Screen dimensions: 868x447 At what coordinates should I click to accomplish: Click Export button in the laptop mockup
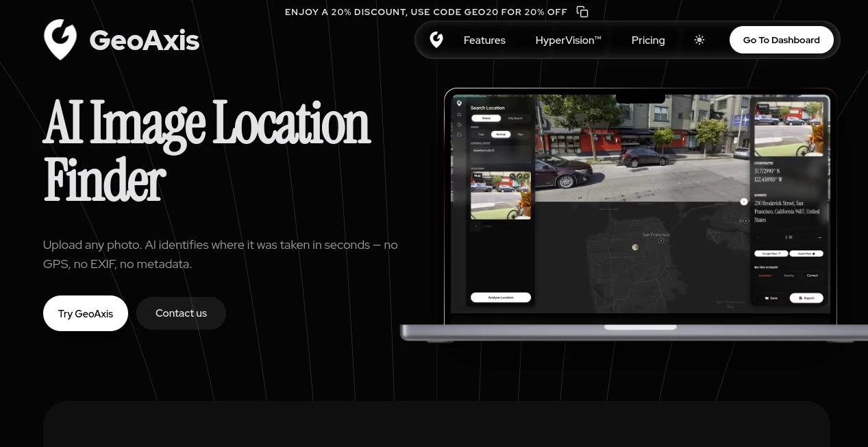click(806, 298)
